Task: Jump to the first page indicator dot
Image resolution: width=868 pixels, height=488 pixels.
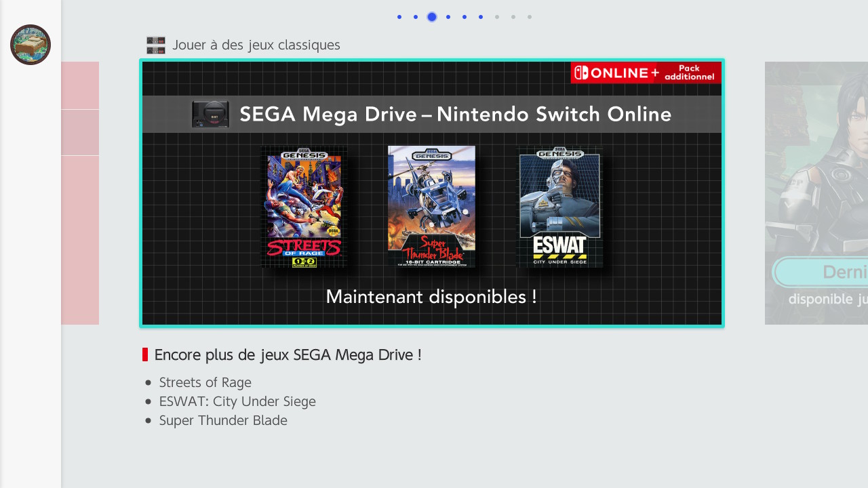Action: pyautogui.click(x=399, y=17)
